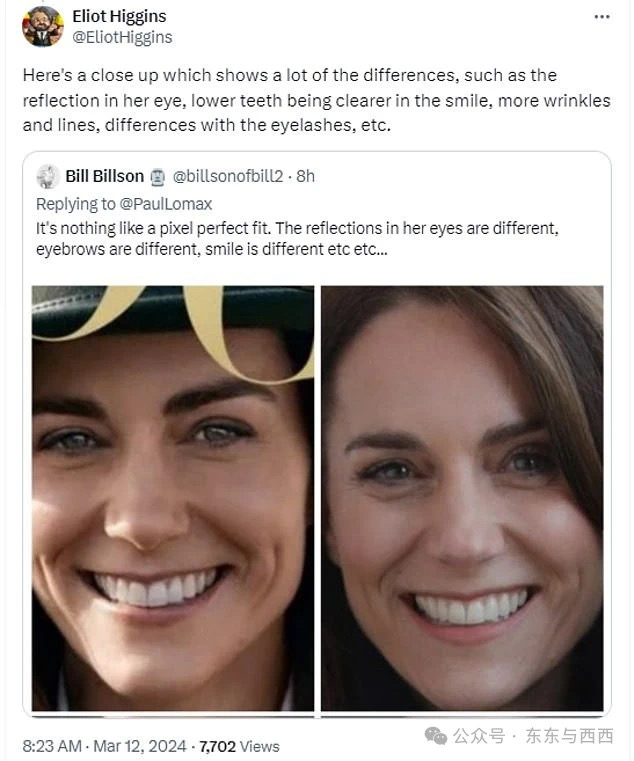Click the 7,702 Views count
Viewport: 634px width, 761px height.
240,746
